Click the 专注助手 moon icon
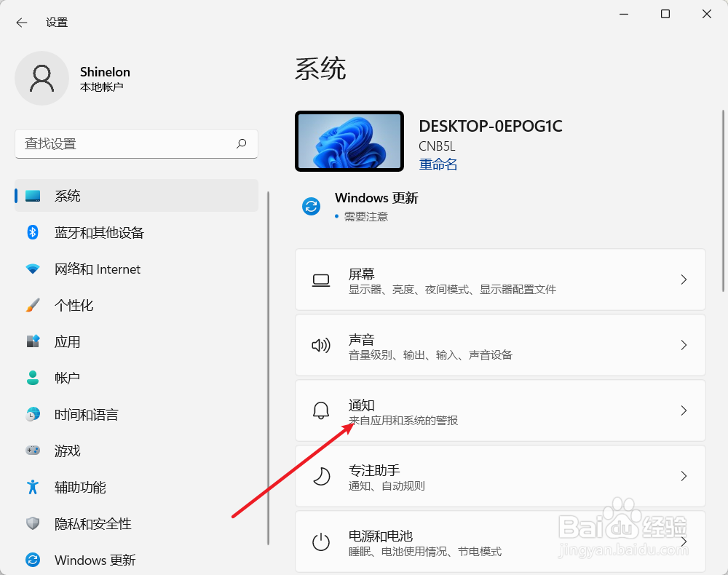Image resolution: width=728 pixels, height=575 pixels. coord(321,476)
